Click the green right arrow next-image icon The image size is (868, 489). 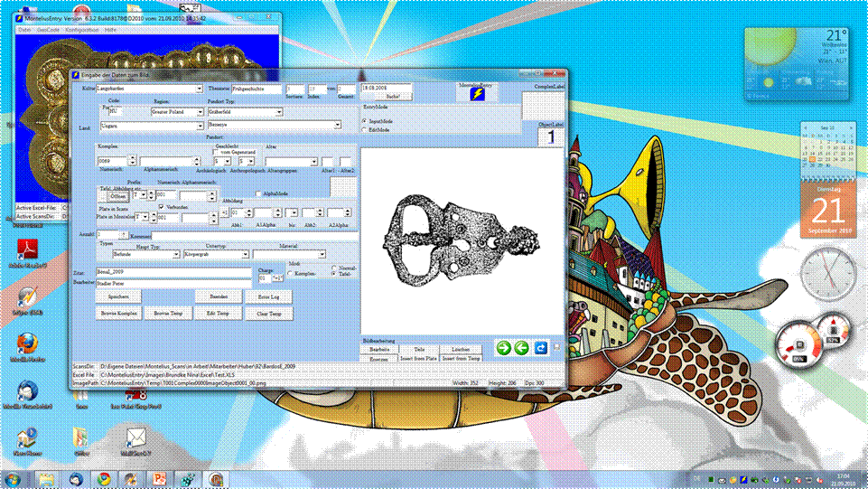click(x=503, y=348)
